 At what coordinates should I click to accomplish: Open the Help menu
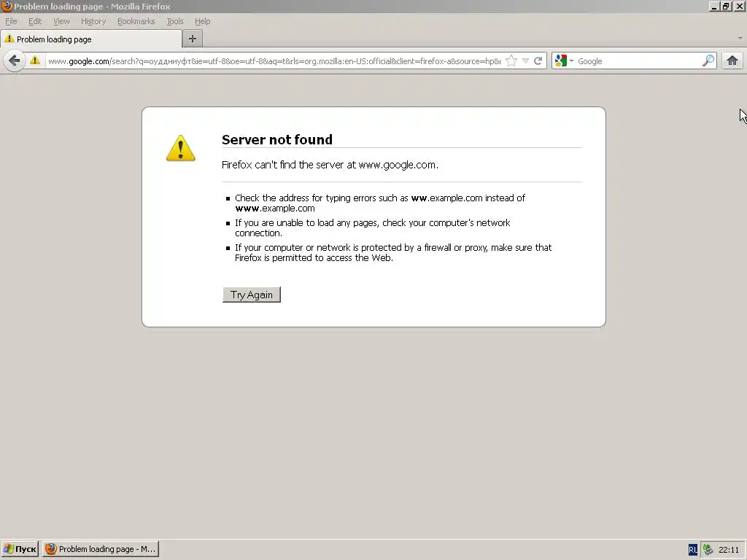tap(203, 21)
